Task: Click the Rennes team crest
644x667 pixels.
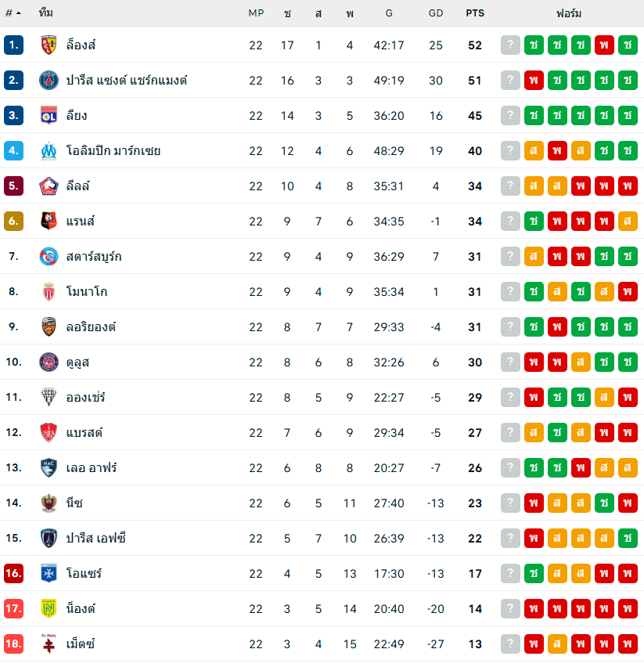Action: [x=49, y=222]
